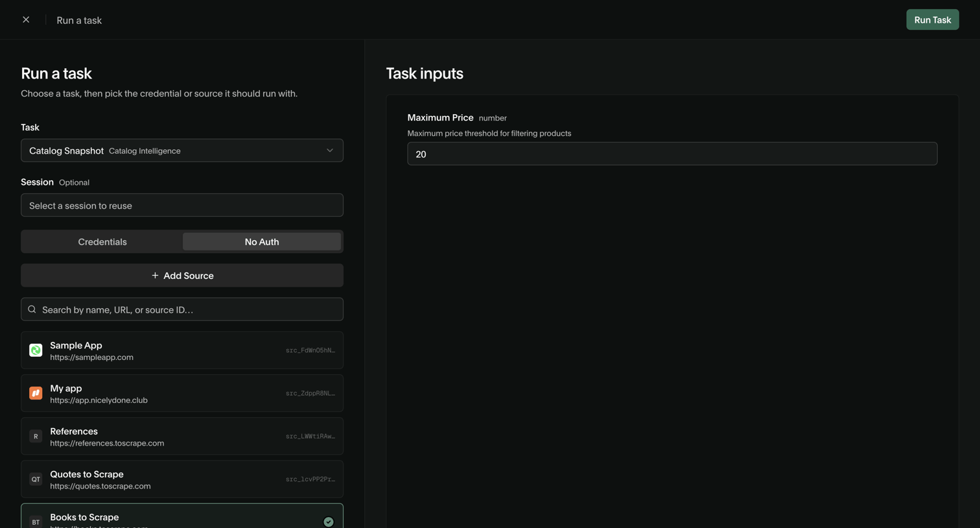The image size is (980, 528).
Task: Select the Sample App source
Action: click(182, 350)
